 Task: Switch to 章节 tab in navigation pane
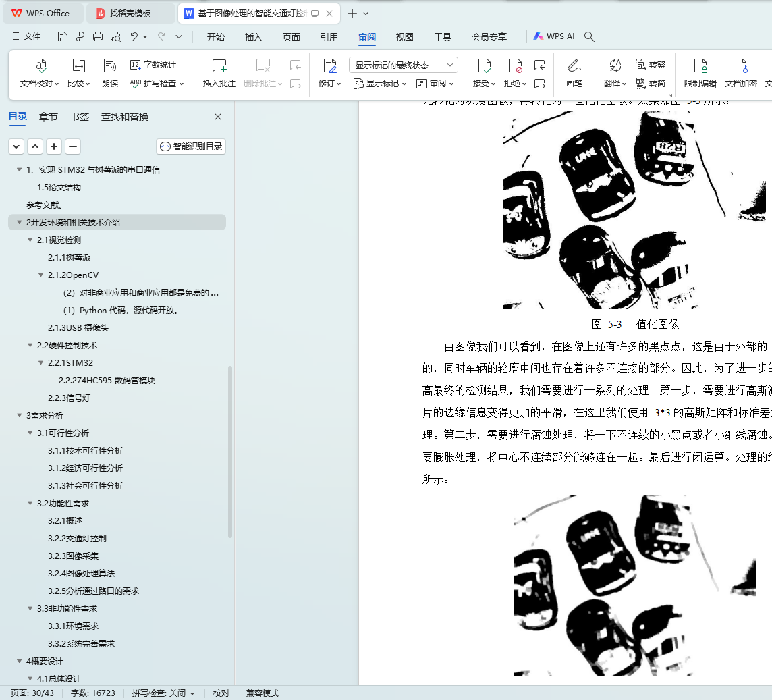point(49,117)
